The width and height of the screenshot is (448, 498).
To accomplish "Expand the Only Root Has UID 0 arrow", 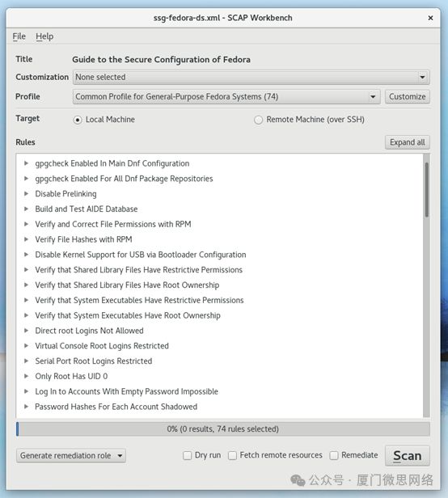I will pos(27,376).
